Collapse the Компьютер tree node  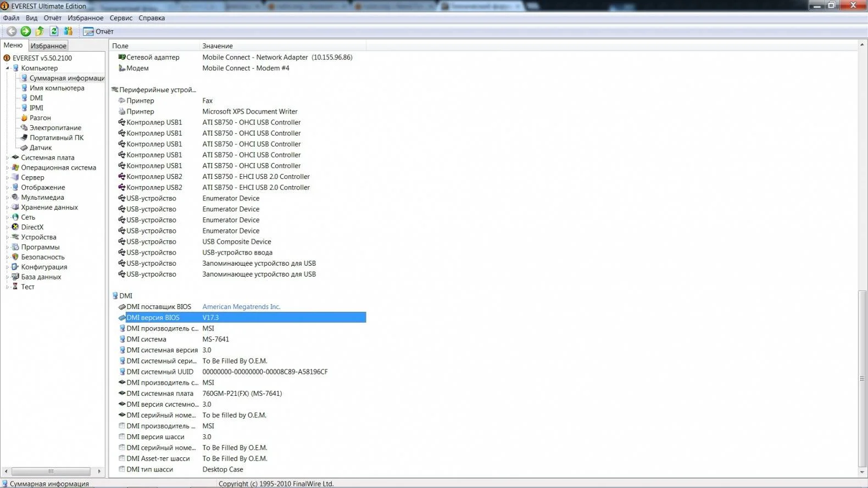click(x=7, y=68)
